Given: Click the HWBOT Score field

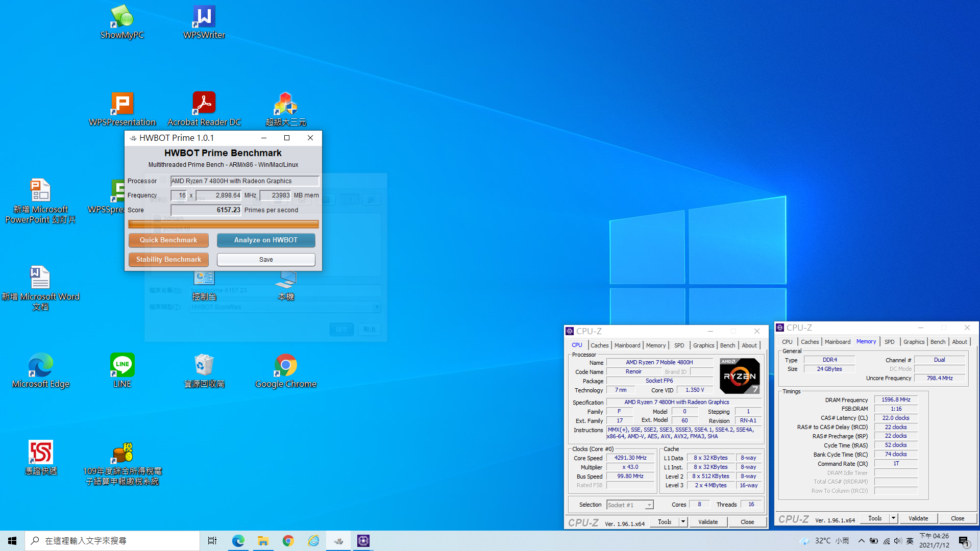Looking at the screenshot, I should tap(206, 210).
